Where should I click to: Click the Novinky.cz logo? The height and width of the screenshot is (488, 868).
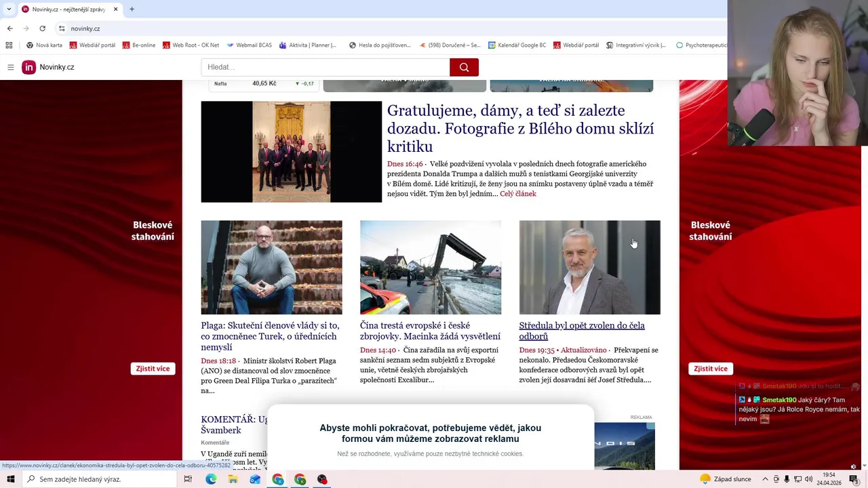(x=48, y=67)
